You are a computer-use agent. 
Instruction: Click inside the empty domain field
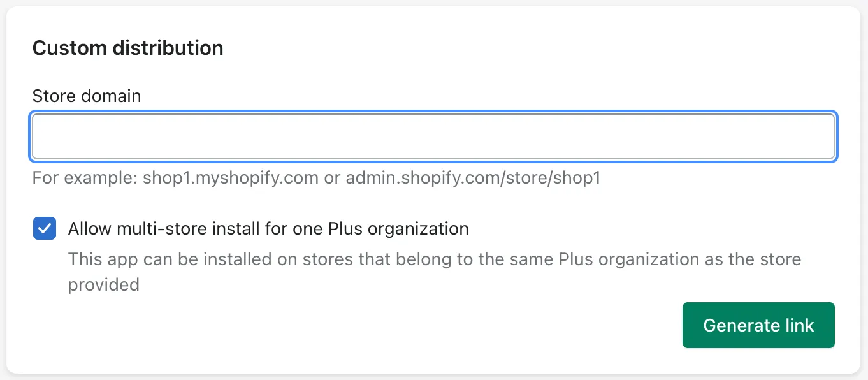coord(433,136)
